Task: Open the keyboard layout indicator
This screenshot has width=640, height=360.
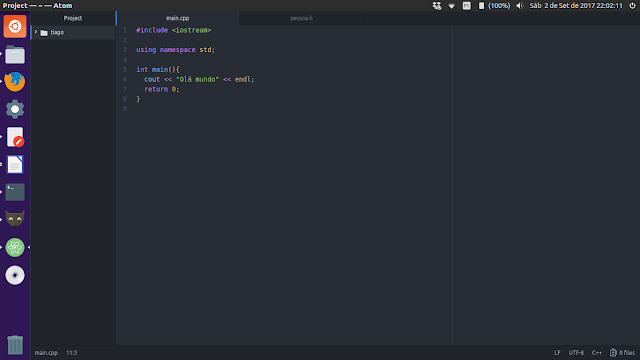Action: [467, 6]
